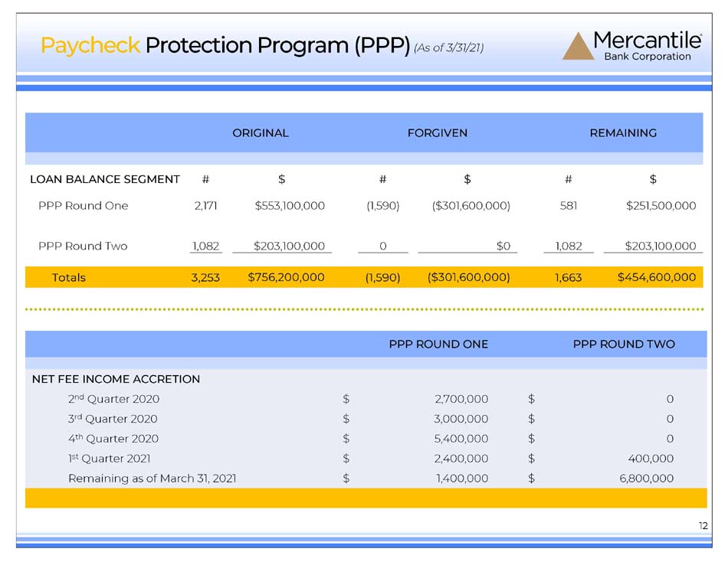728x562 pixels.
Task: Select the $454,600,000 total remaining amount
Action: click(x=657, y=277)
